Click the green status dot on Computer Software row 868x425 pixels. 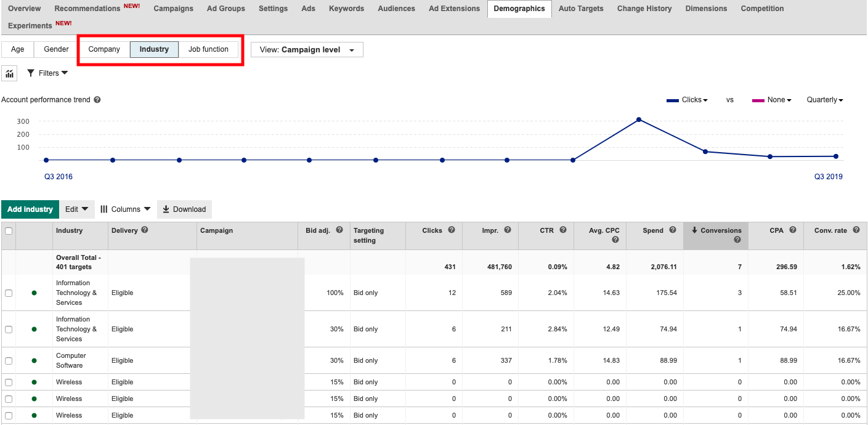[x=34, y=360]
